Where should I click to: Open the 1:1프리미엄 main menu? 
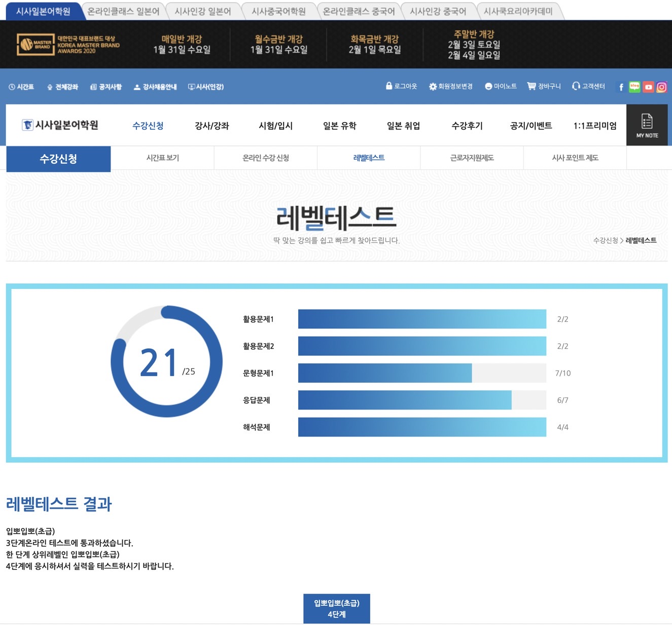tap(595, 126)
